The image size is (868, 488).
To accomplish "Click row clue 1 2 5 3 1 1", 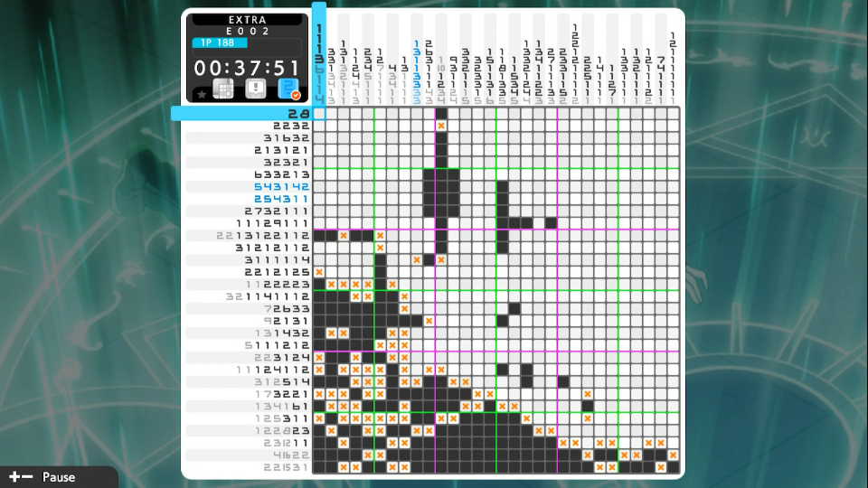I will (282, 418).
